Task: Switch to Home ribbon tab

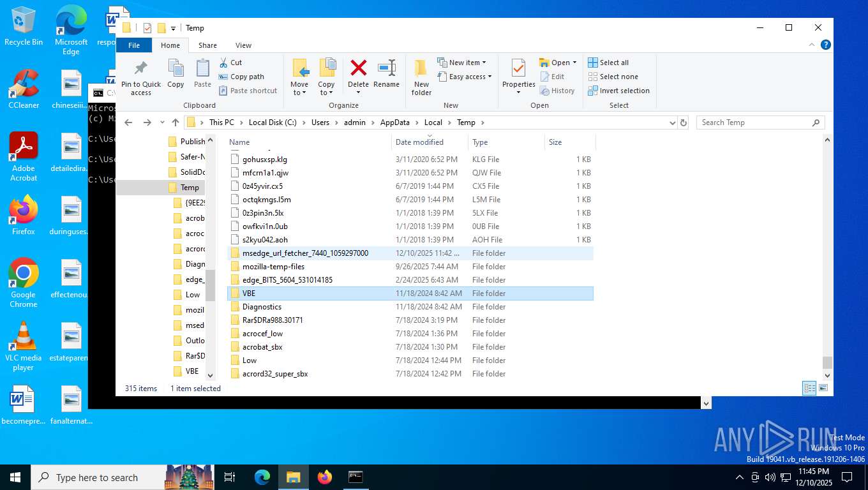Action: [x=170, y=45]
